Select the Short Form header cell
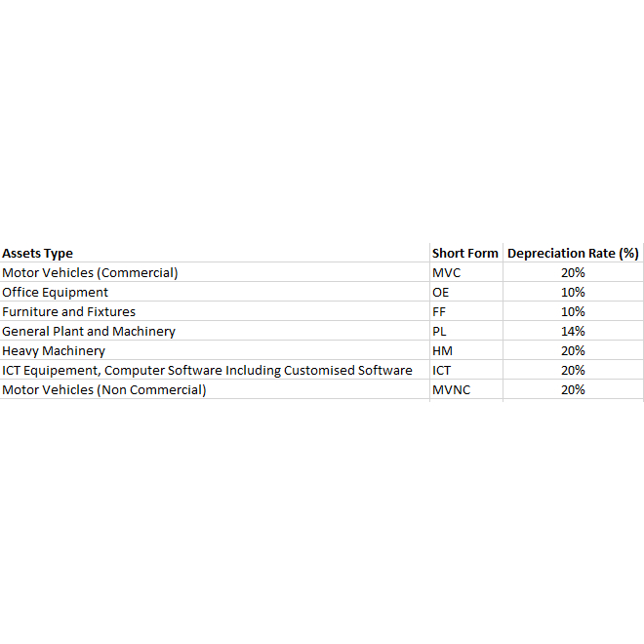The height and width of the screenshot is (644, 644). tap(464, 254)
